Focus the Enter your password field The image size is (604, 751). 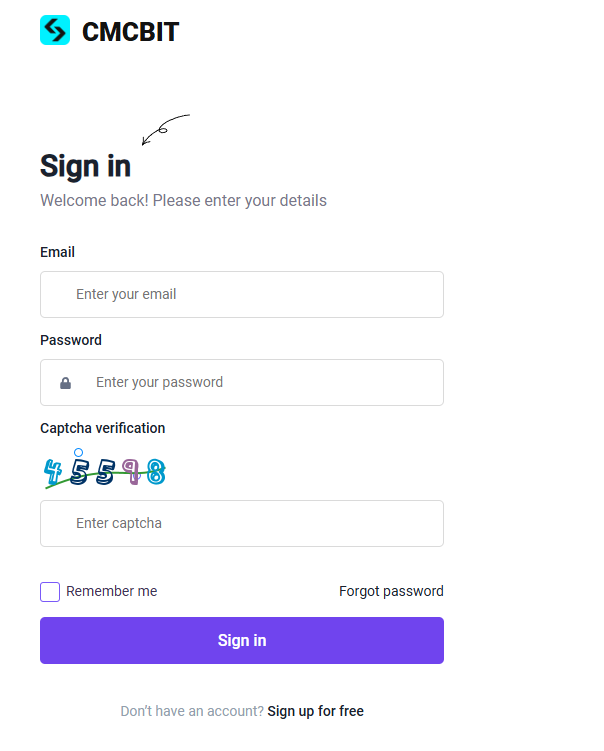[x=260, y=382]
